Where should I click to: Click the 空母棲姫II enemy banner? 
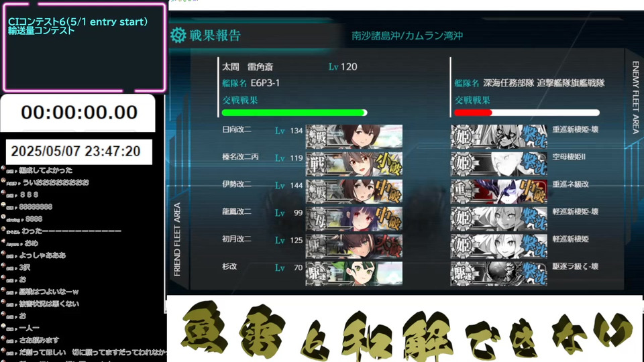[499, 164]
